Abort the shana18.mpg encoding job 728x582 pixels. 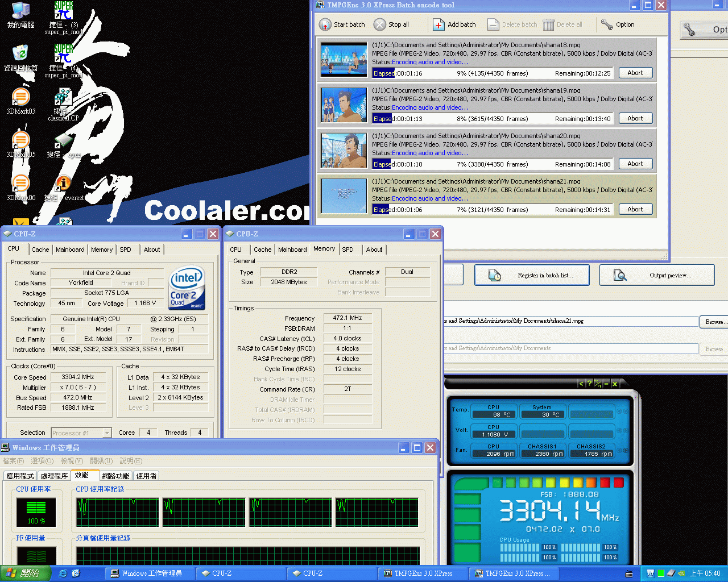(635, 73)
